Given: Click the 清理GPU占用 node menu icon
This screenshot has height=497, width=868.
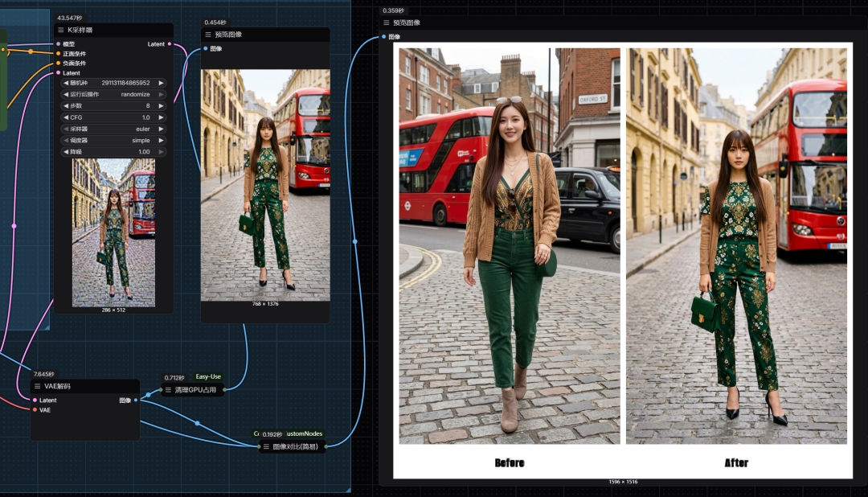Looking at the screenshot, I should pyautogui.click(x=168, y=390).
